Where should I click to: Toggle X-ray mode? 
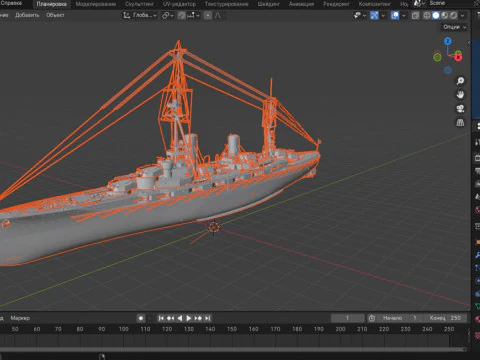[415, 15]
